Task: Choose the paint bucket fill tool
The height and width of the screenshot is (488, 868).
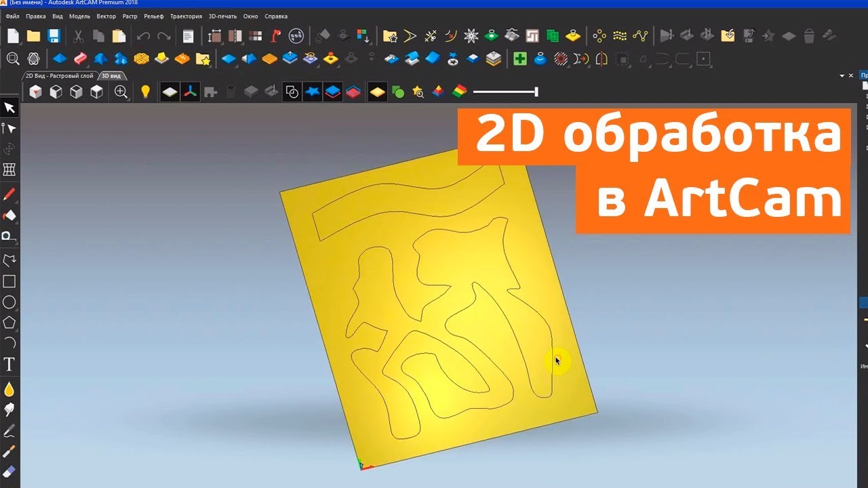Action: (x=9, y=216)
